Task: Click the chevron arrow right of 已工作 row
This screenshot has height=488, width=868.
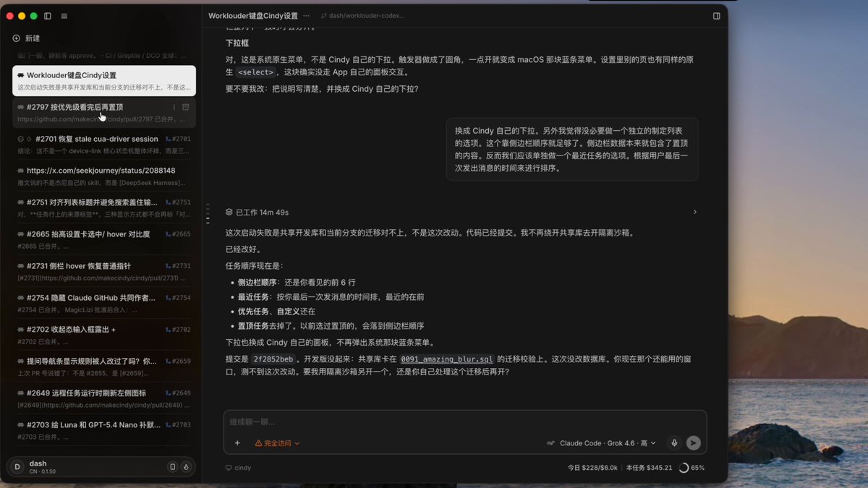Action: tap(695, 212)
